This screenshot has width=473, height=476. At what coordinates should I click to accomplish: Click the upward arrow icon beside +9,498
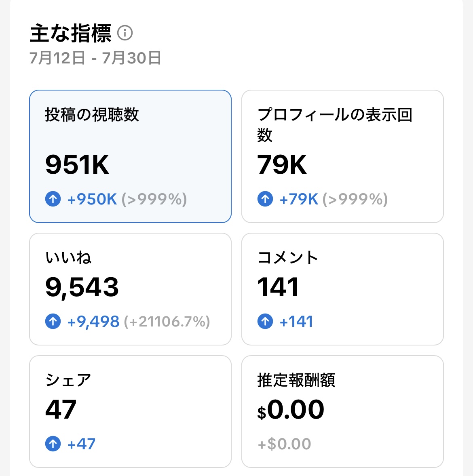(53, 322)
